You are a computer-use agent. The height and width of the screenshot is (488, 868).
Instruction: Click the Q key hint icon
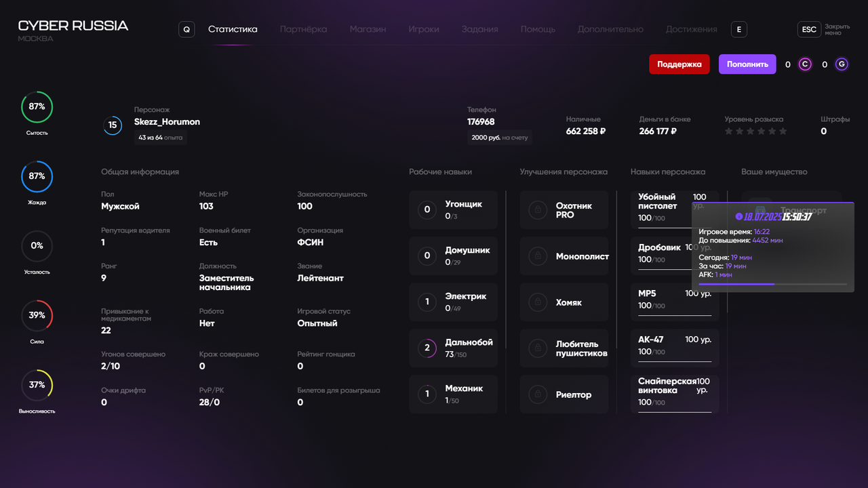pos(186,29)
